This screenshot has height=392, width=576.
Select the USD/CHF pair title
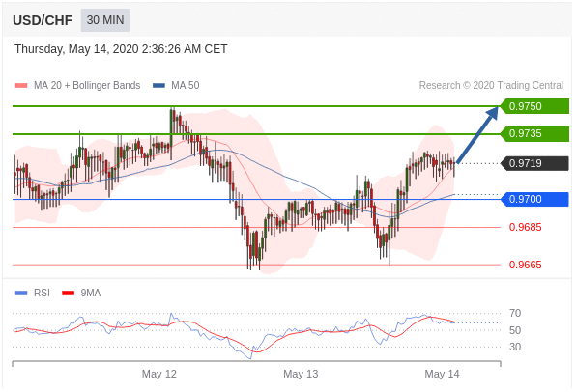[43, 20]
